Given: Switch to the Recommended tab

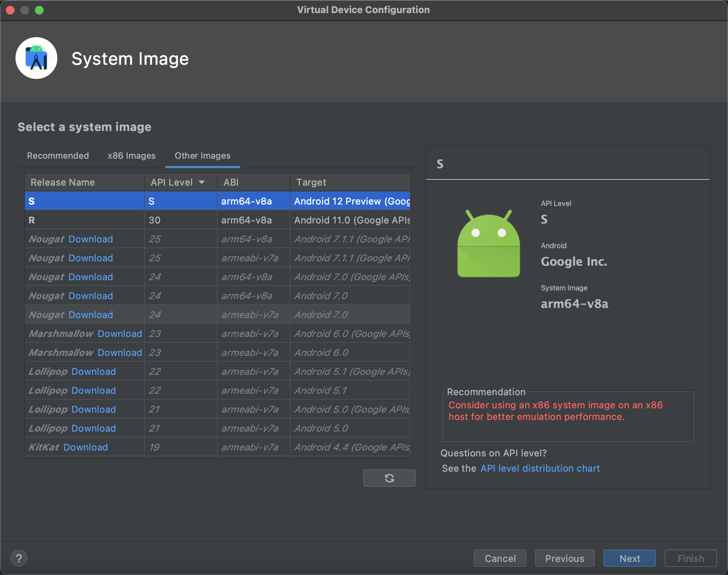Looking at the screenshot, I should click(58, 156).
